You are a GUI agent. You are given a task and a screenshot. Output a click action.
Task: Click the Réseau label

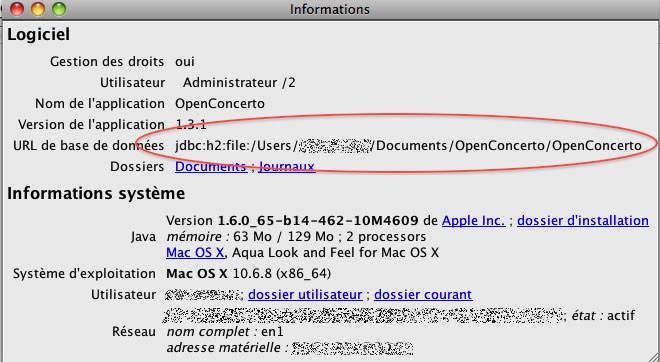[x=134, y=332]
